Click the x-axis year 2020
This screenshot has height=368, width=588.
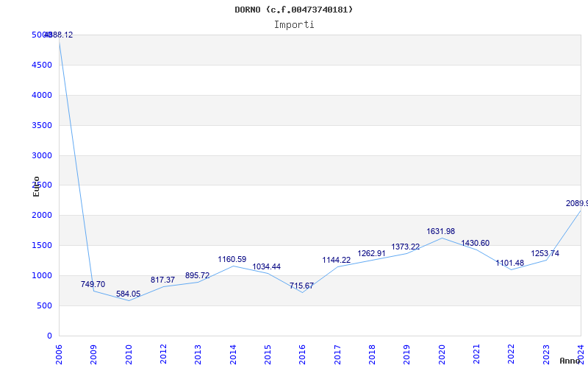click(442, 355)
